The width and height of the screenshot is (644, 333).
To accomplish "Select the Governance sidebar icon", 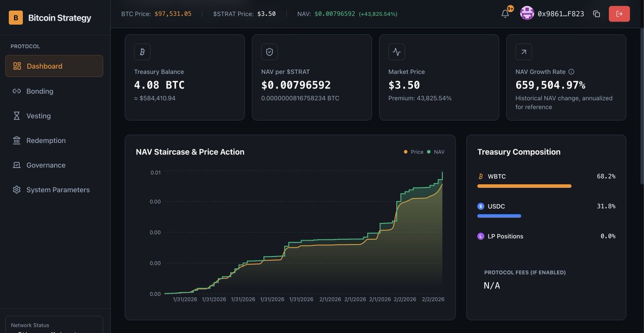I will coord(16,165).
